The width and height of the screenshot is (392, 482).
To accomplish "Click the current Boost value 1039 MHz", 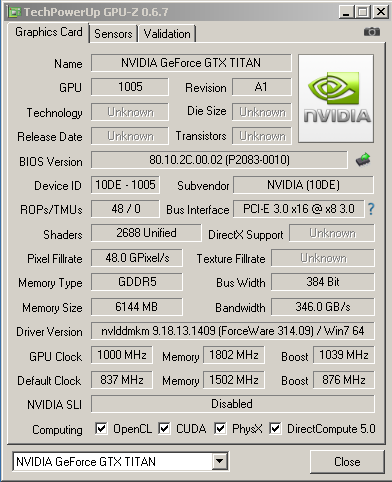I will point(344,355).
